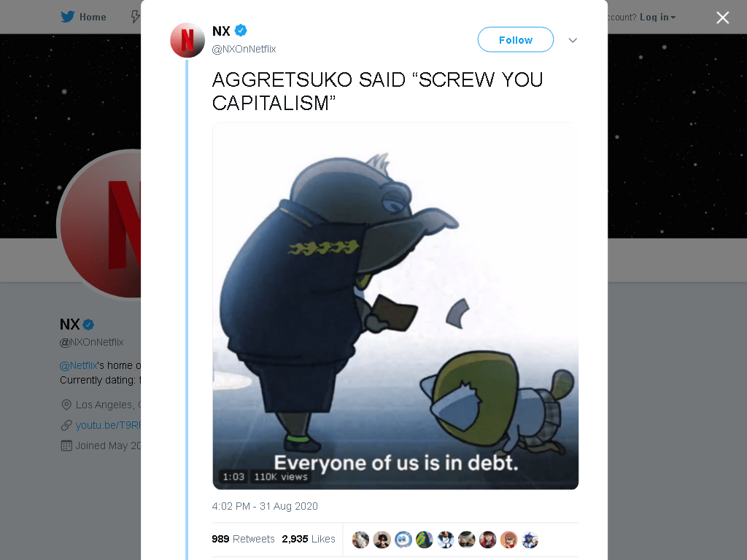
Task: Click the last liker avatar in row
Action: (530, 540)
